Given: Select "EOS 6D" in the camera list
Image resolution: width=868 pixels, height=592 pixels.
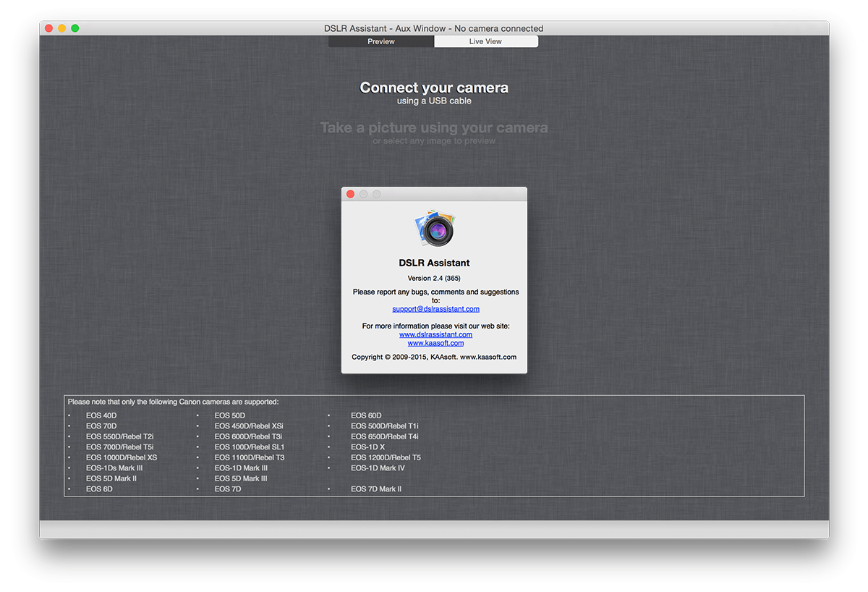Looking at the screenshot, I should click(99, 489).
